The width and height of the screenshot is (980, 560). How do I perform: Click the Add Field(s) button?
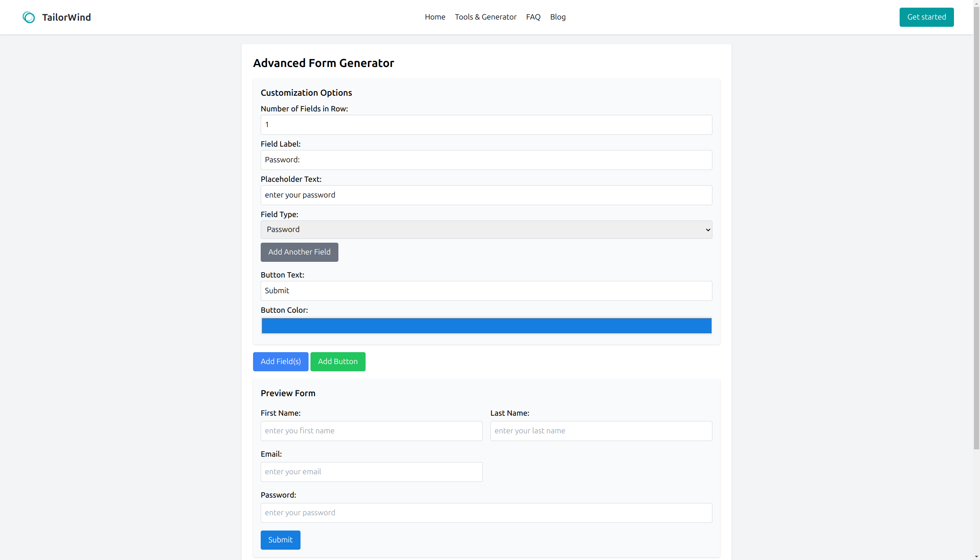(x=280, y=362)
